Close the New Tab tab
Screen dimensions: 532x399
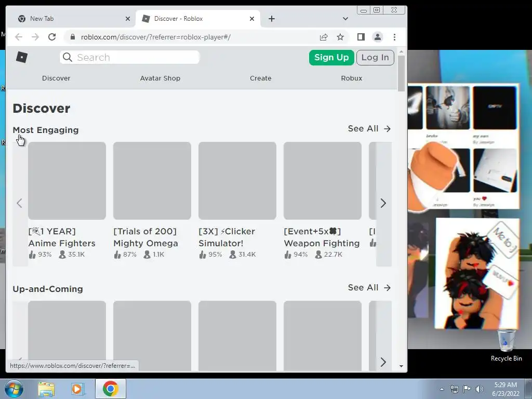[x=128, y=19]
